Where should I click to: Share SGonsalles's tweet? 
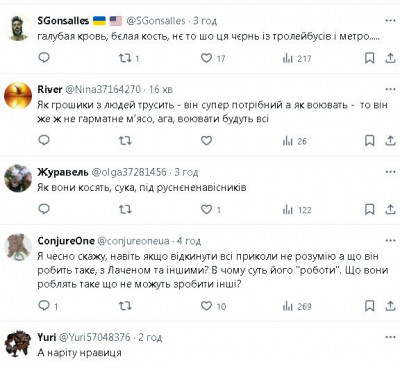(x=390, y=58)
